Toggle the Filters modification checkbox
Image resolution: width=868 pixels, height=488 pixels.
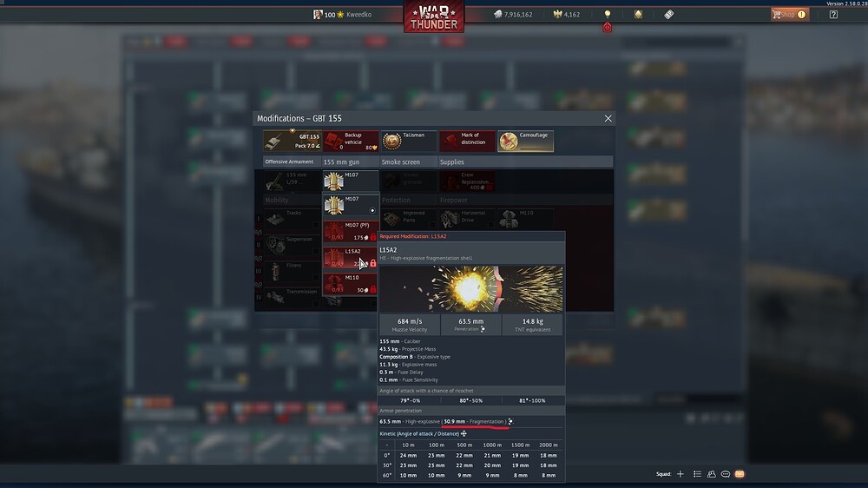coord(316,277)
